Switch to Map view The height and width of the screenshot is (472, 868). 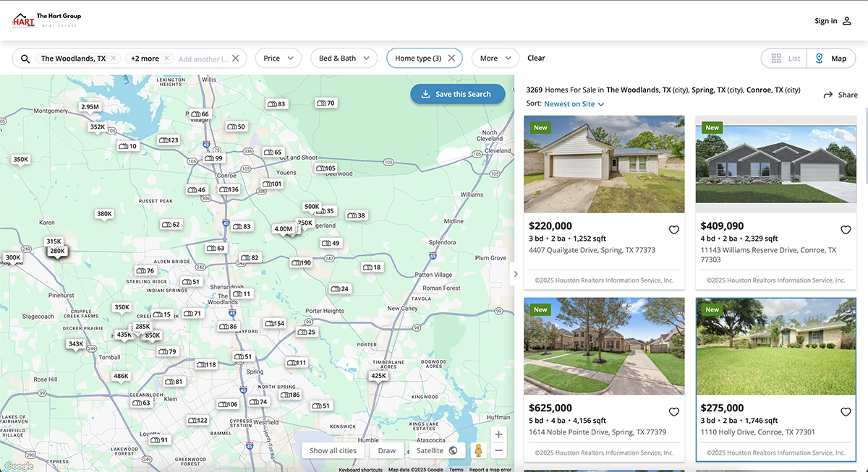pyautogui.click(x=831, y=59)
